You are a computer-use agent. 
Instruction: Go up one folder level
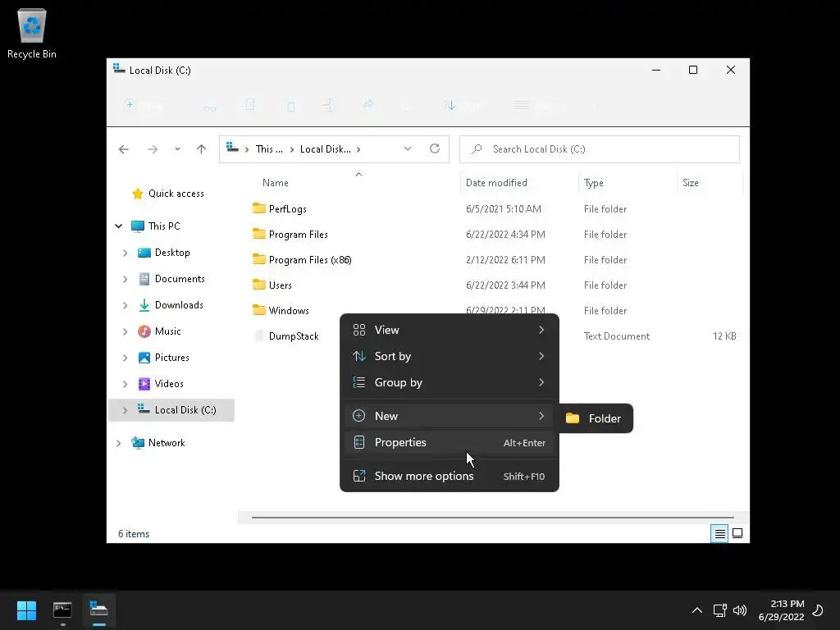click(202, 149)
